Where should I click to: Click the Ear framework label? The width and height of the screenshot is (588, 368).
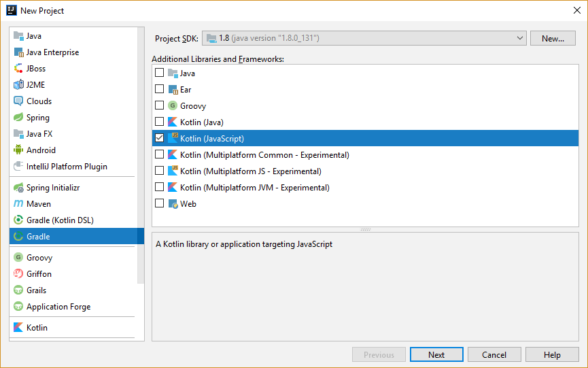pos(186,90)
